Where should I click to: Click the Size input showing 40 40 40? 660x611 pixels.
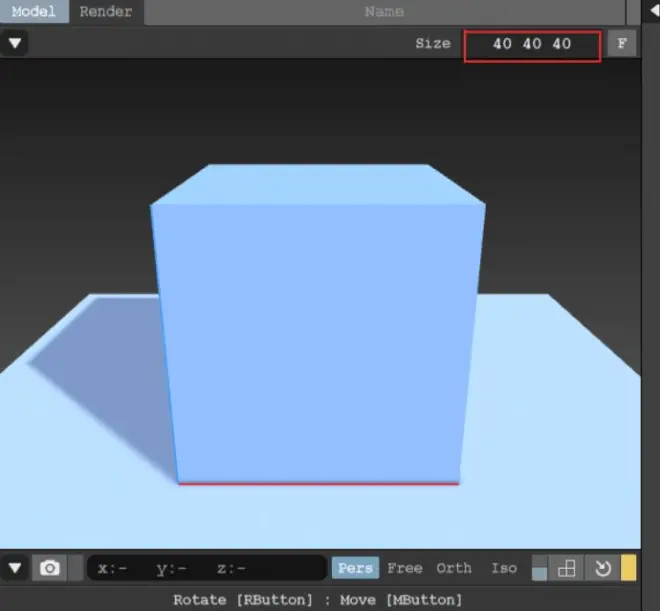pos(532,45)
